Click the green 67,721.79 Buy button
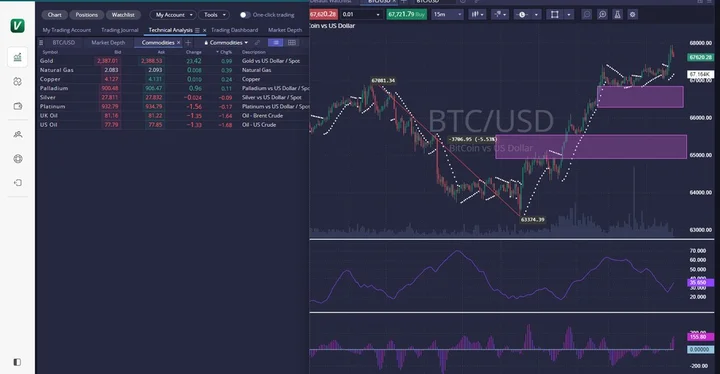 [406, 14]
